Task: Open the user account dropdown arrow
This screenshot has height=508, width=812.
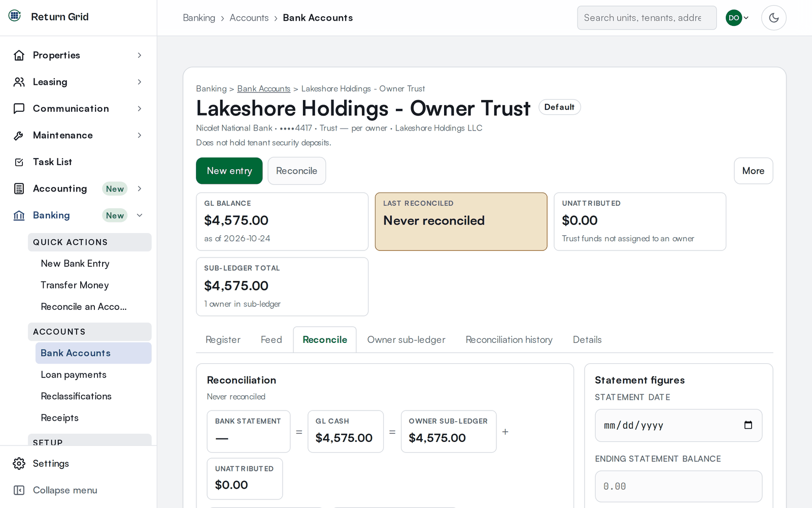Action: coord(746,18)
